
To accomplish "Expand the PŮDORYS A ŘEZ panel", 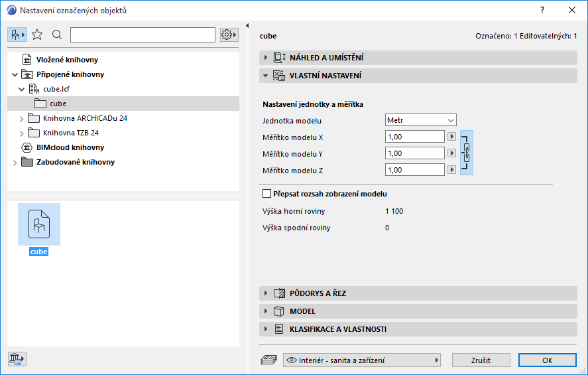I will pyautogui.click(x=266, y=293).
